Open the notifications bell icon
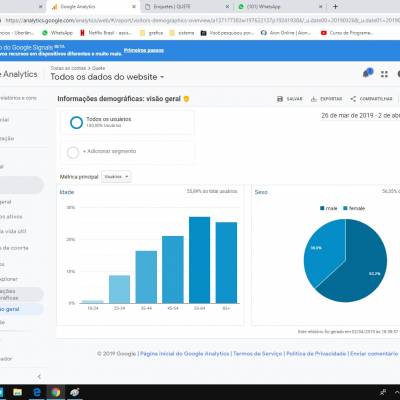 pos(368,73)
